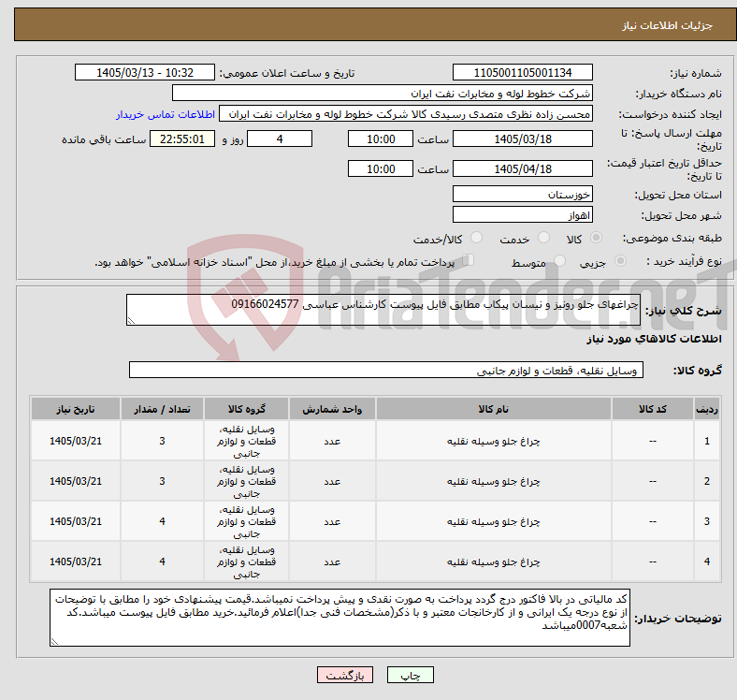Click the واحد شمارش column header
This screenshot has height=700, width=737.
tap(332, 409)
